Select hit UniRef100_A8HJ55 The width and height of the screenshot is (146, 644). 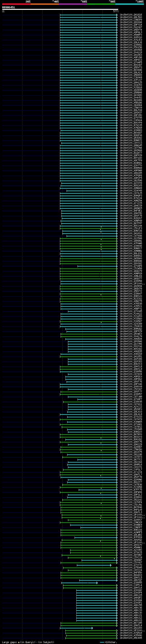click(x=131, y=605)
